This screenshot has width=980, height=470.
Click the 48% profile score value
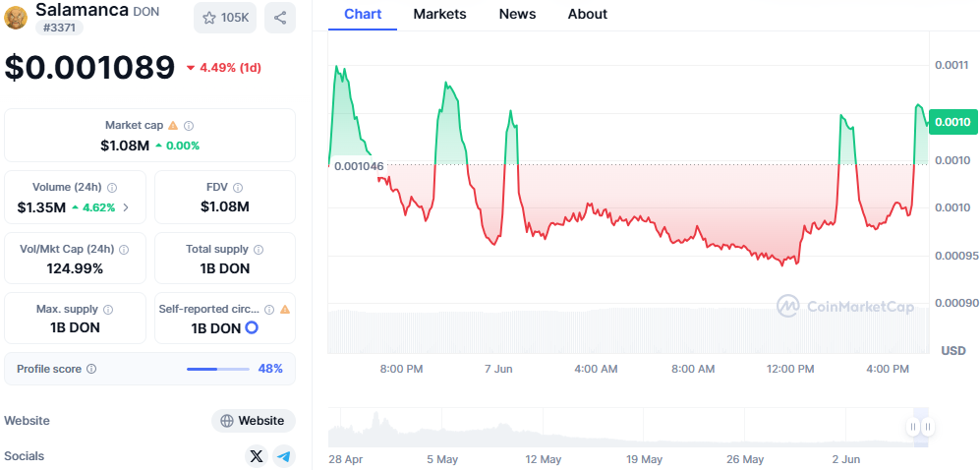[270, 369]
